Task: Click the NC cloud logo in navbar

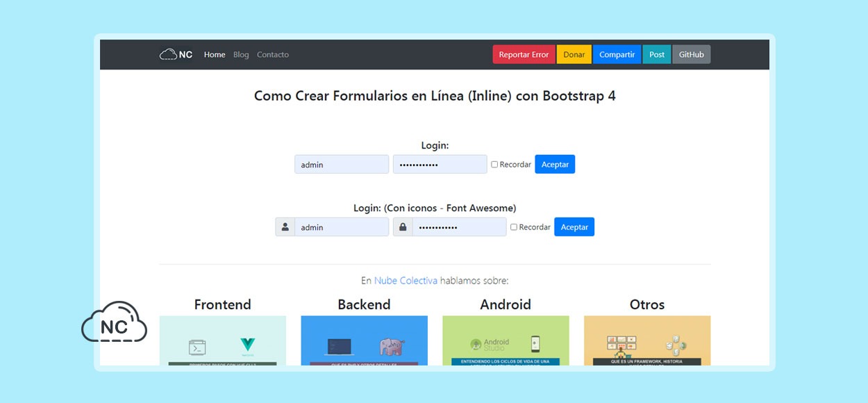Action: 176,54
